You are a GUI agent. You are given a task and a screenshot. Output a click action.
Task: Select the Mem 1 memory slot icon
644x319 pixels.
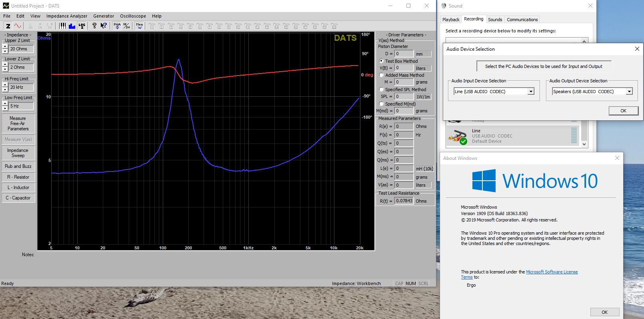coord(152,26)
